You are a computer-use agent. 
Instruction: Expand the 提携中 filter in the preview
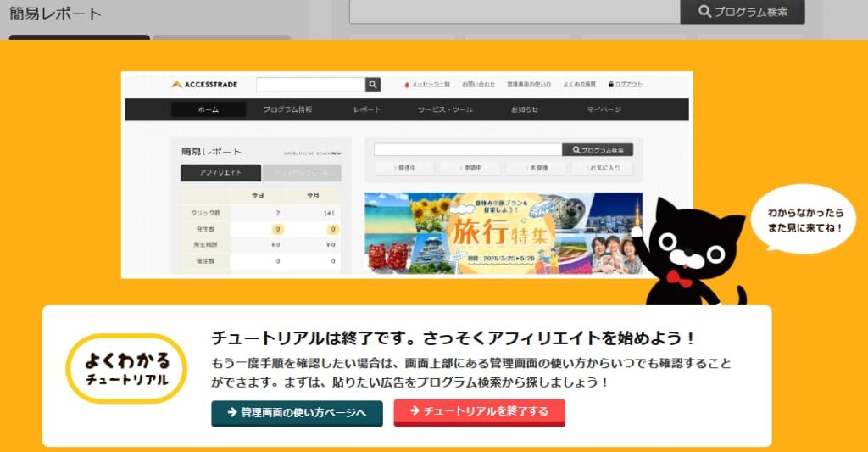(404, 168)
